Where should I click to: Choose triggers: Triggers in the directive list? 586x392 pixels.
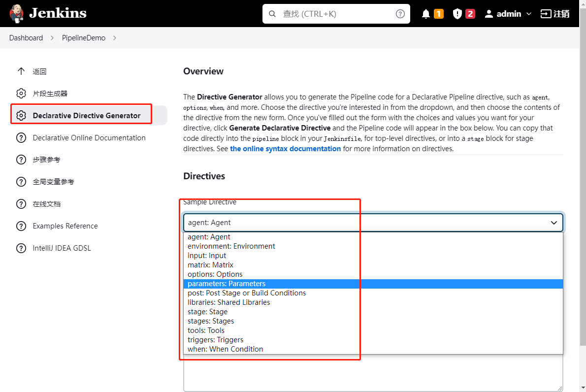pyautogui.click(x=215, y=339)
